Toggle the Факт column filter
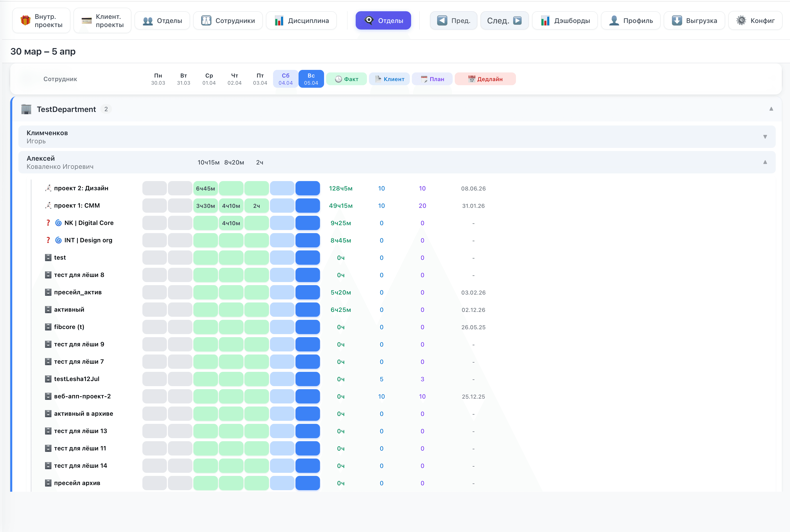The image size is (790, 532). (346, 79)
